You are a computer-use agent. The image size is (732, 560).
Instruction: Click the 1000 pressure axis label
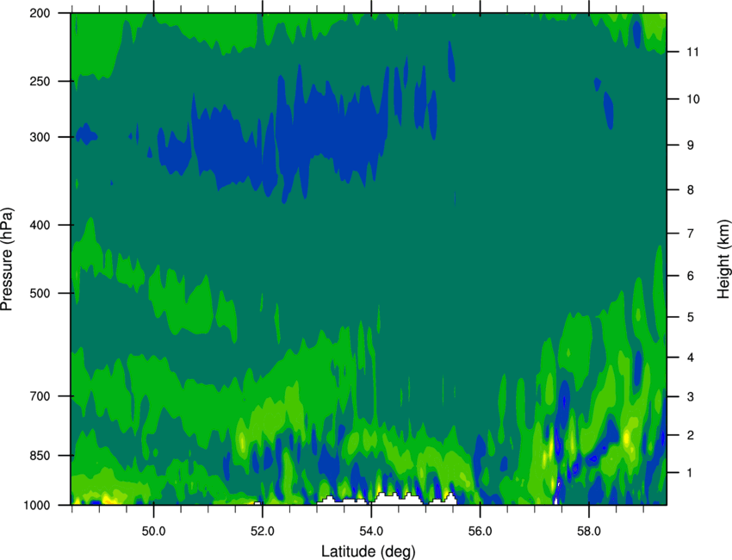36,506
